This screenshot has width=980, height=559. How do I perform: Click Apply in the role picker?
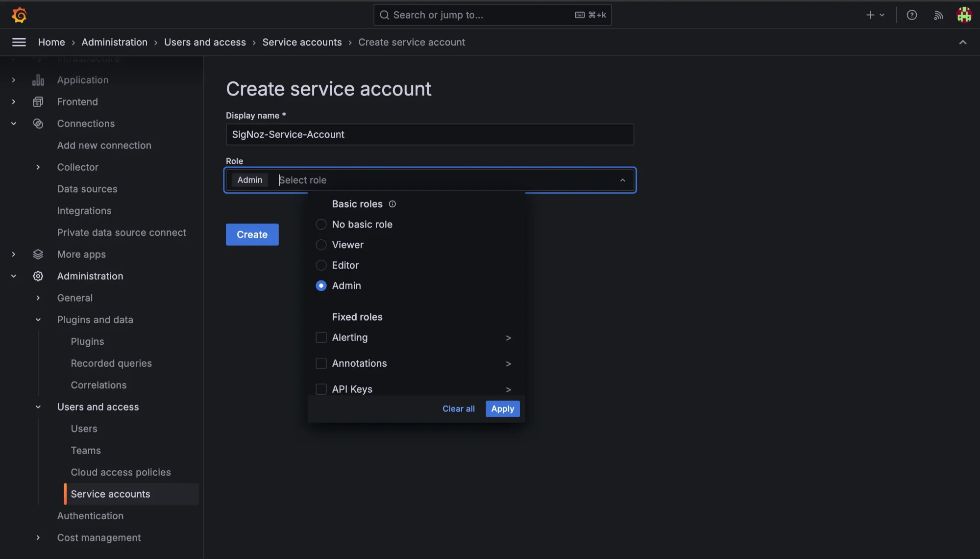click(502, 409)
